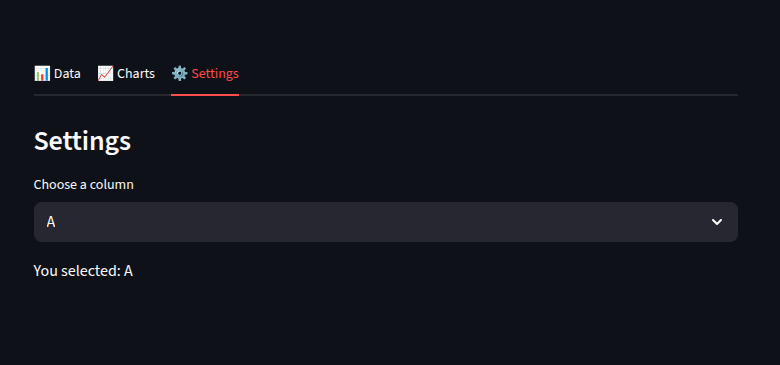Click the line chart icon beside Charts

point(105,74)
